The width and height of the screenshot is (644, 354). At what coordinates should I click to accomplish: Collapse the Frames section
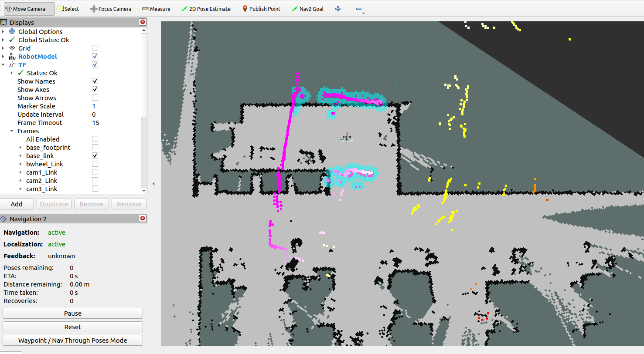12,131
